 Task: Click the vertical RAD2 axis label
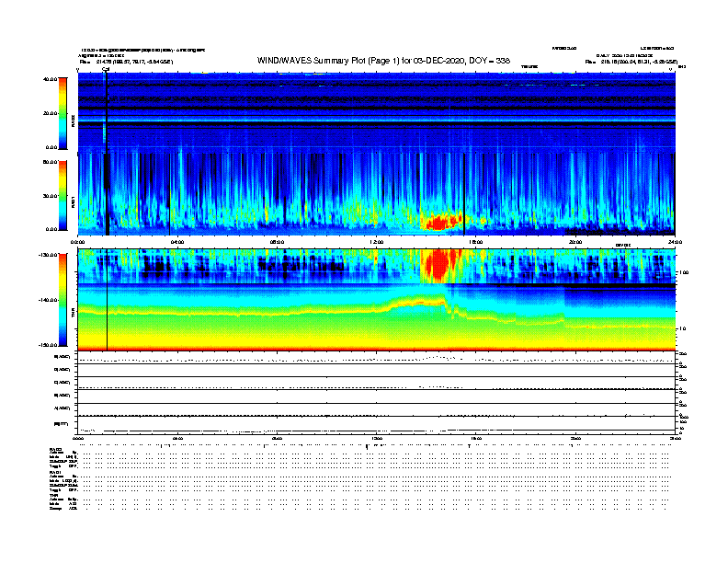pyautogui.click(x=74, y=121)
